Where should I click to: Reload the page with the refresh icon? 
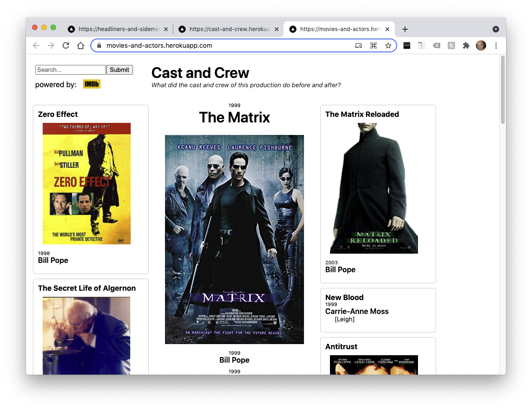pos(66,45)
